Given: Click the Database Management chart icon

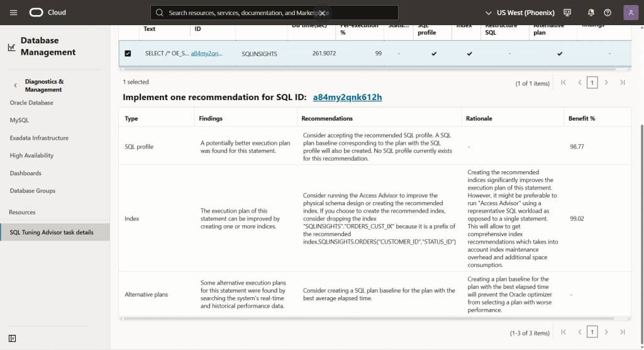Looking at the screenshot, I should coord(11,47).
